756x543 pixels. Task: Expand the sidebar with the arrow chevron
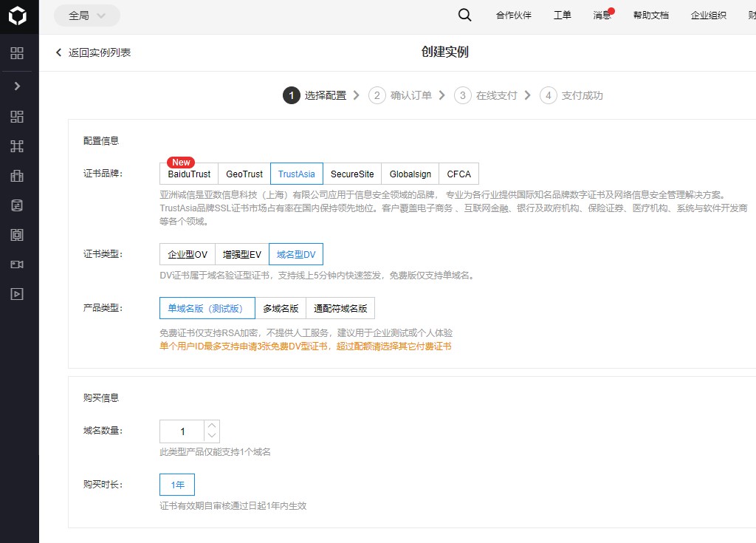click(18, 86)
